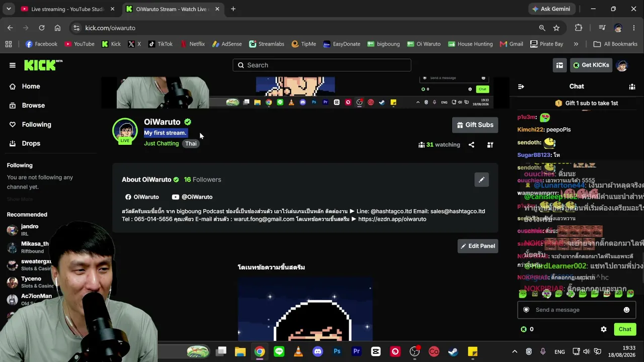Open the YouTube @OiWaruto link in About
Screen dimensions: 644x362
coord(192,197)
